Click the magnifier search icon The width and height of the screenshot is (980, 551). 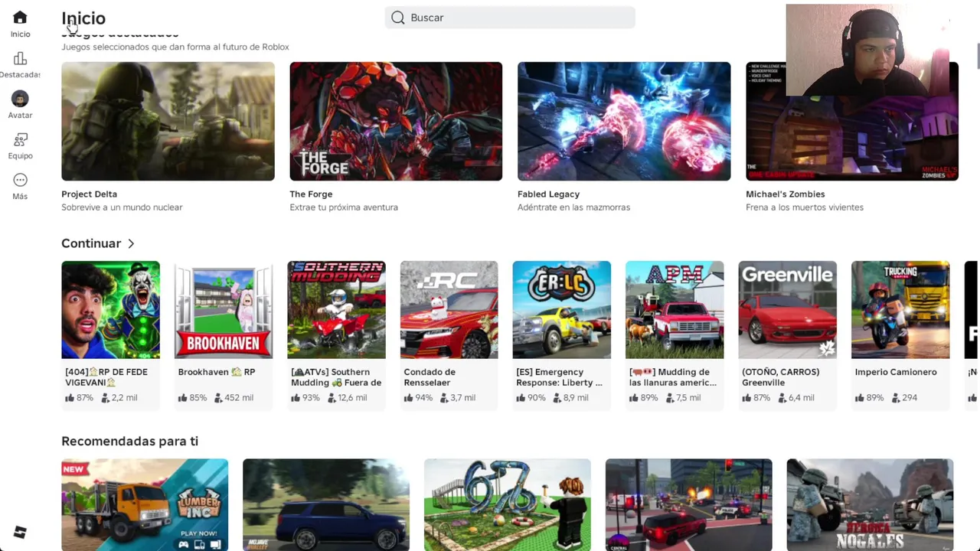click(x=398, y=18)
